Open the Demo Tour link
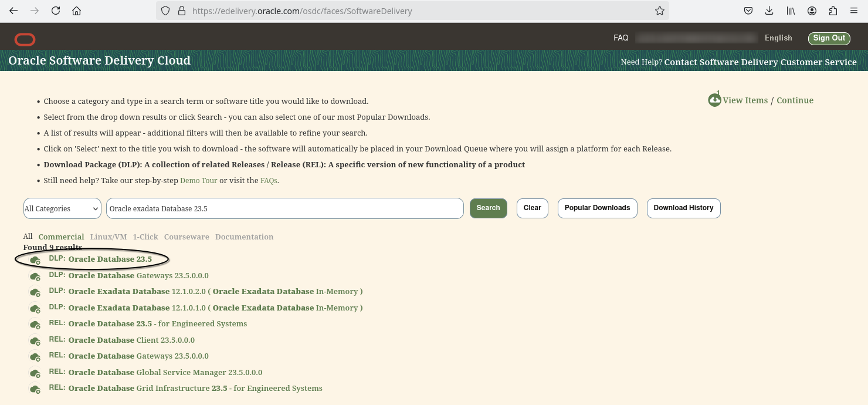This screenshot has height=405, width=868. (x=198, y=180)
